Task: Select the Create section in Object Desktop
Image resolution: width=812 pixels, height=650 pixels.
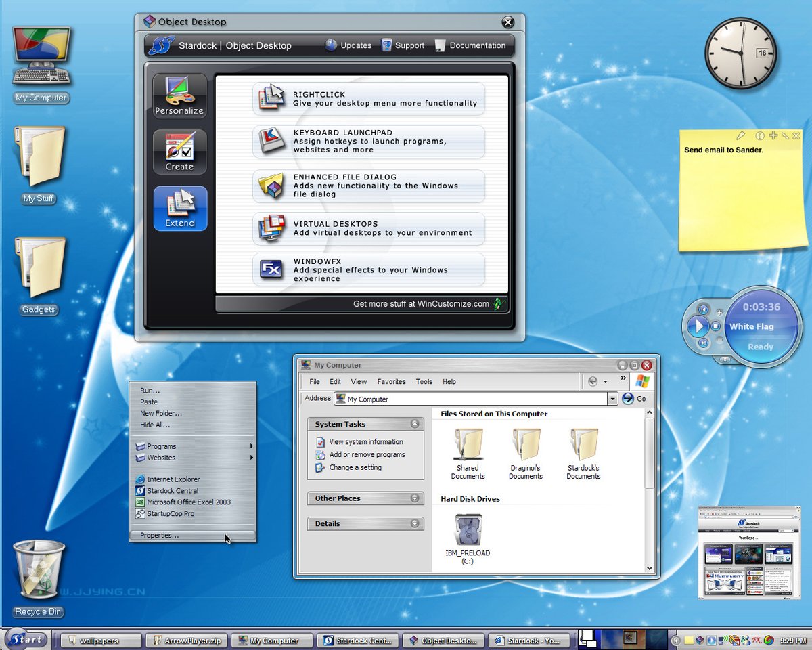Action: 179,152
